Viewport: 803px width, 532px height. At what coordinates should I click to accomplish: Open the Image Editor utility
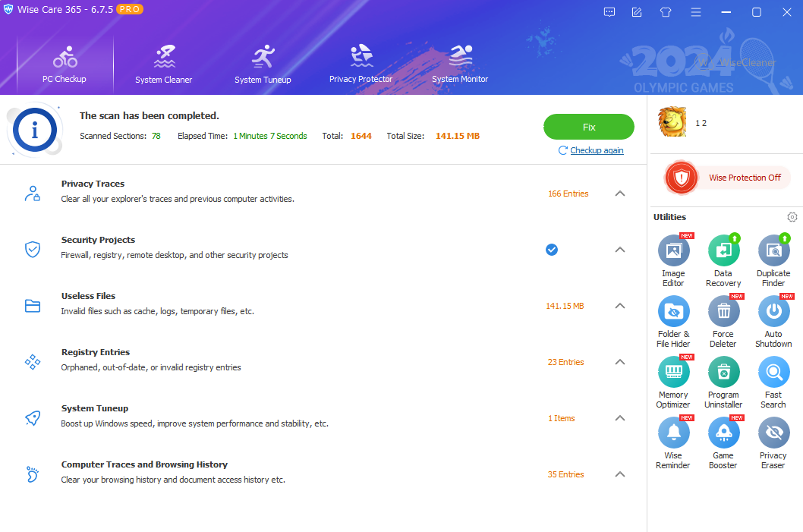point(673,260)
